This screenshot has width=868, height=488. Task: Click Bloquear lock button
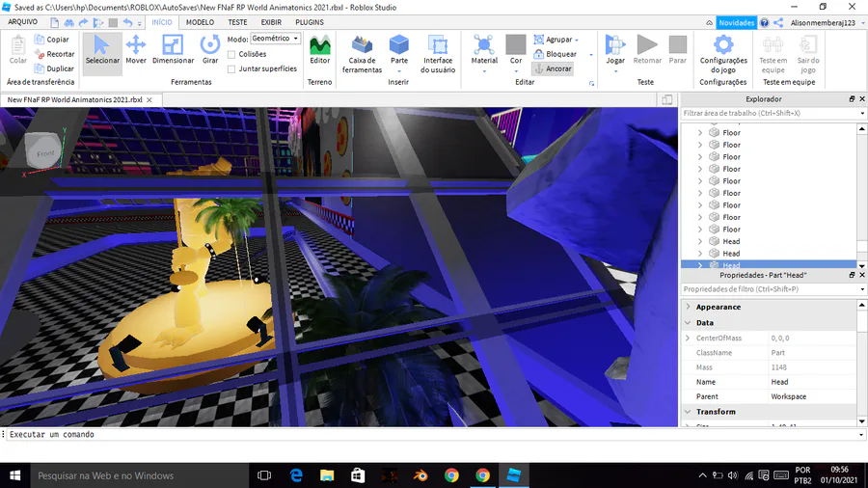(556, 54)
